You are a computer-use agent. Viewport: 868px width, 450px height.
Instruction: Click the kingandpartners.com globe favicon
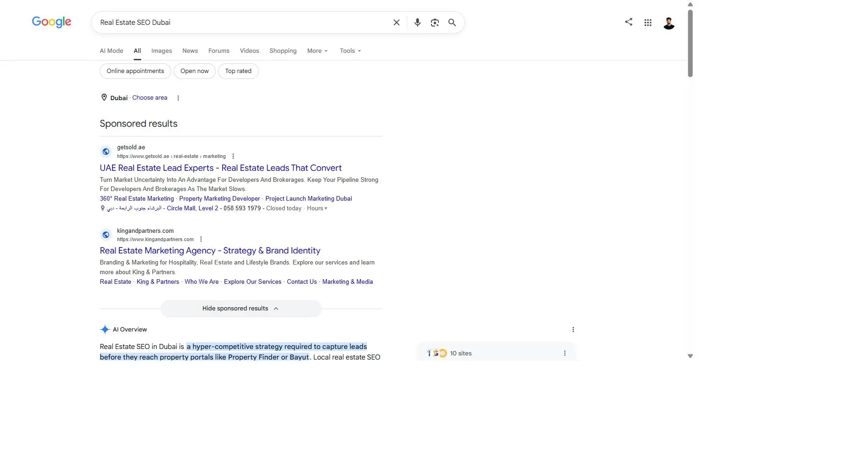click(106, 235)
